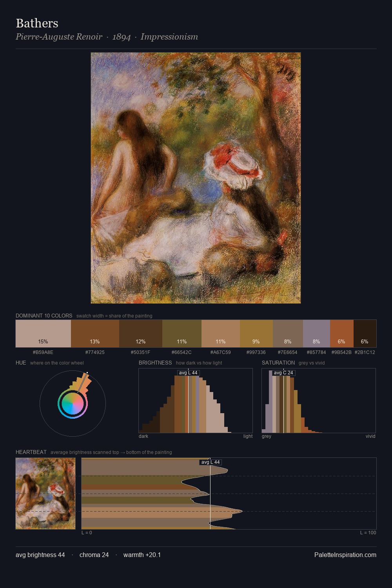Select the #66542C olive swatch
This screenshot has height=588, width=392.
(x=182, y=334)
